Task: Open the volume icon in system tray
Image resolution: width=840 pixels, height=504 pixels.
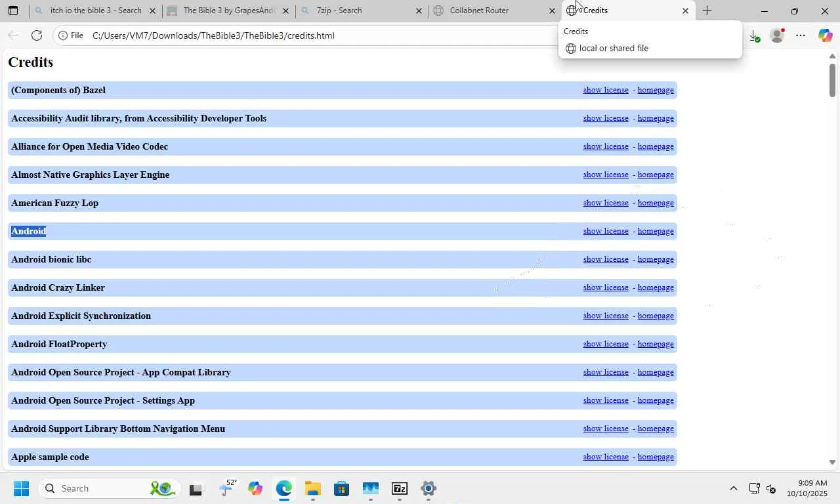Action: click(772, 488)
